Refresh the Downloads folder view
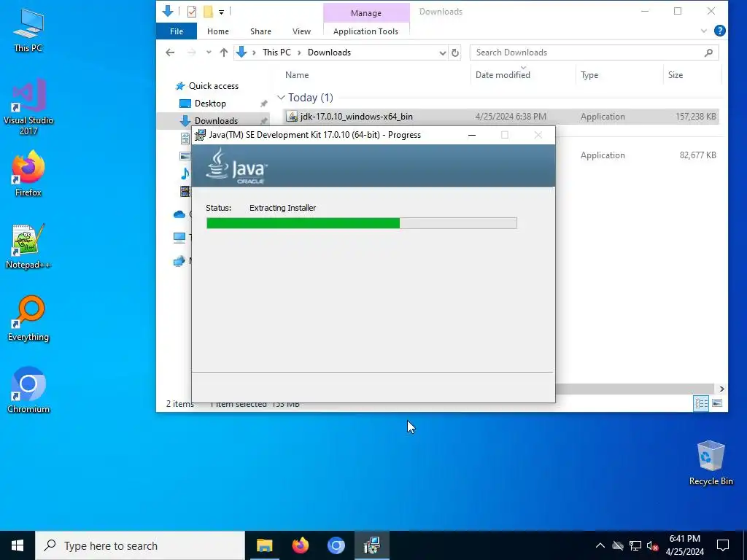 455,52
